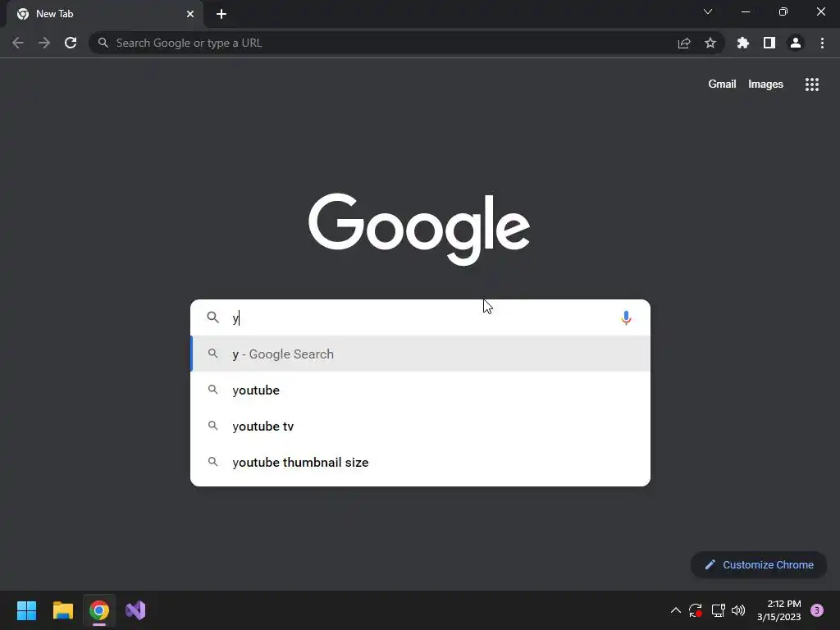Open the Gmail link
The width and height of the screenshot is (840, 630).
pos(722,84)
